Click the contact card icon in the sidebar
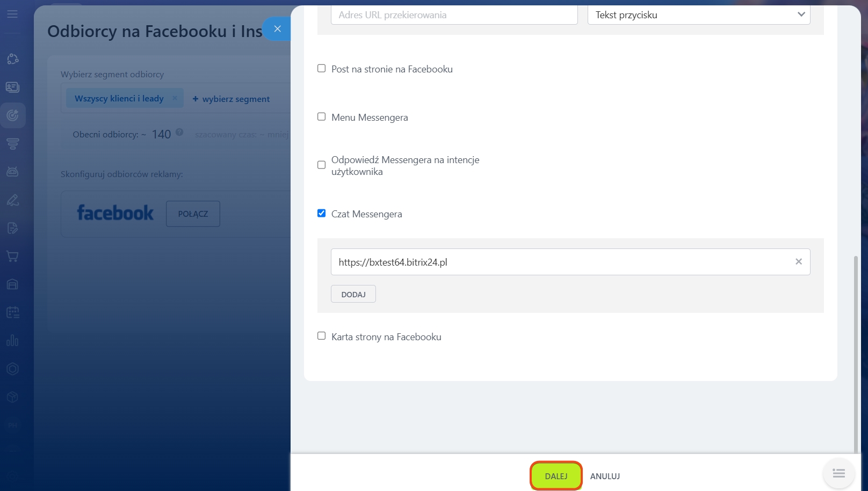 coord(12,87)
